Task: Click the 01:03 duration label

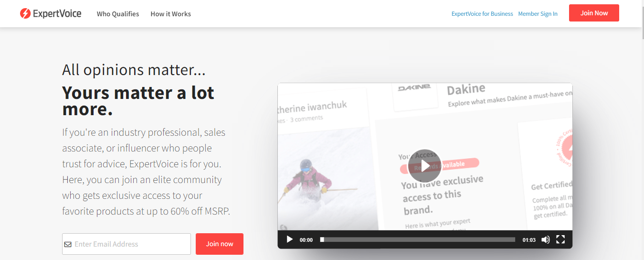Action: point(529,240)
